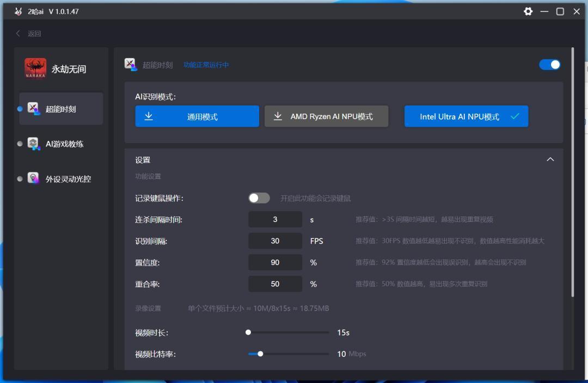The height and width of the screenshot is (383, 588).
Task: Click the 视频时长 slider handle
Action: [248, 332]
